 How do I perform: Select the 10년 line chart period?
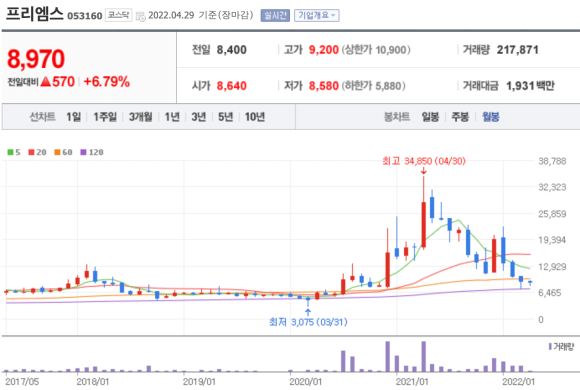coord(255,117)
